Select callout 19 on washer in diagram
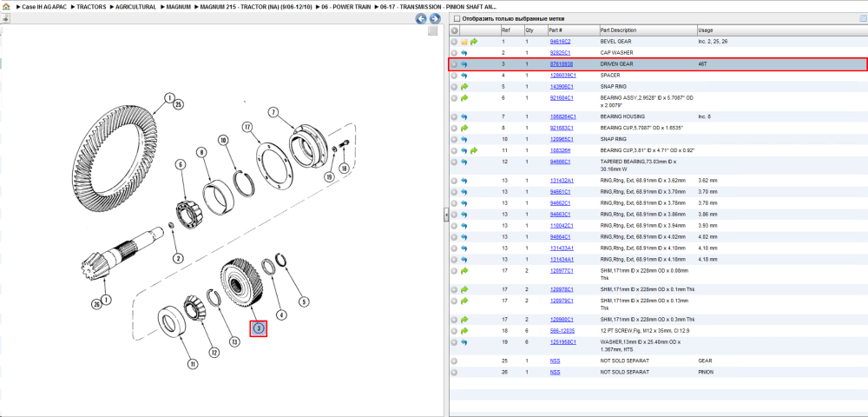 pos(329,176)
